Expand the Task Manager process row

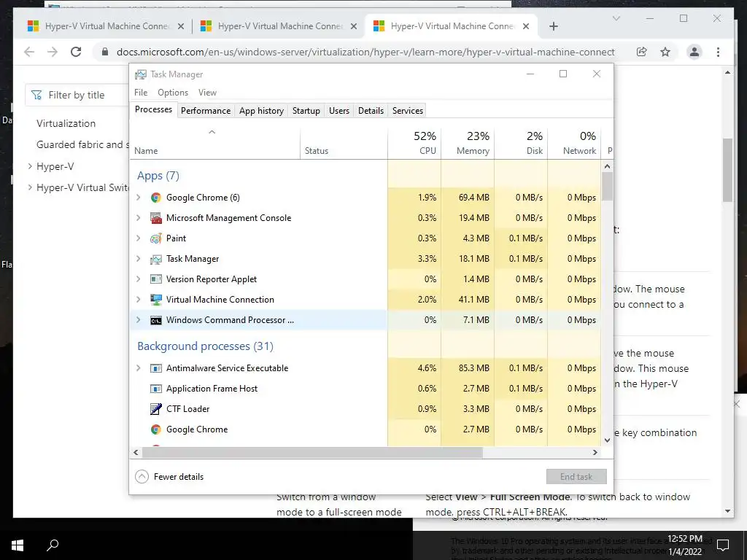(138, 259)
